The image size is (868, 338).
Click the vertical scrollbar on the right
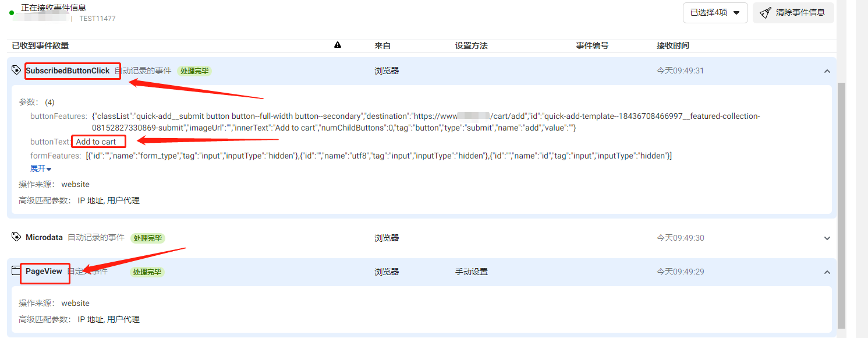[841, 204]
